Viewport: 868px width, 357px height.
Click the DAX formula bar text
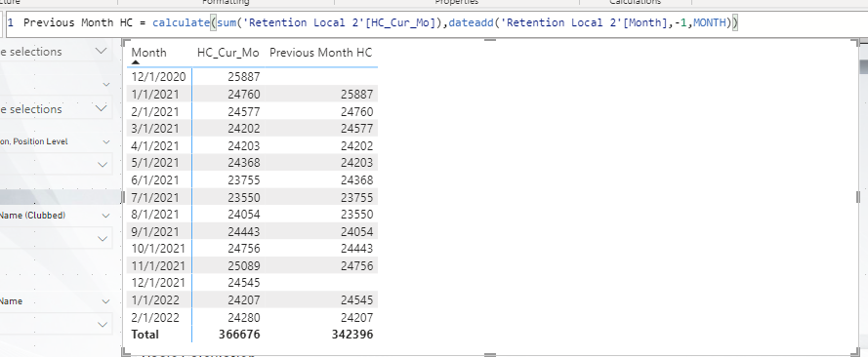(x=381, y=22)
